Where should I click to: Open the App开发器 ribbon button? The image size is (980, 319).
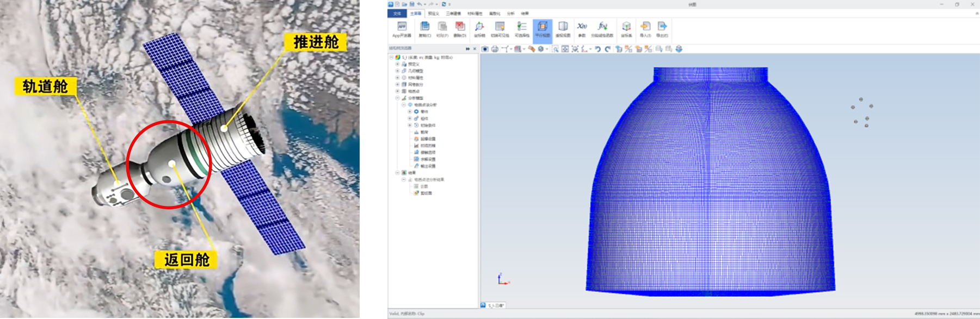[x=402, y=29]
